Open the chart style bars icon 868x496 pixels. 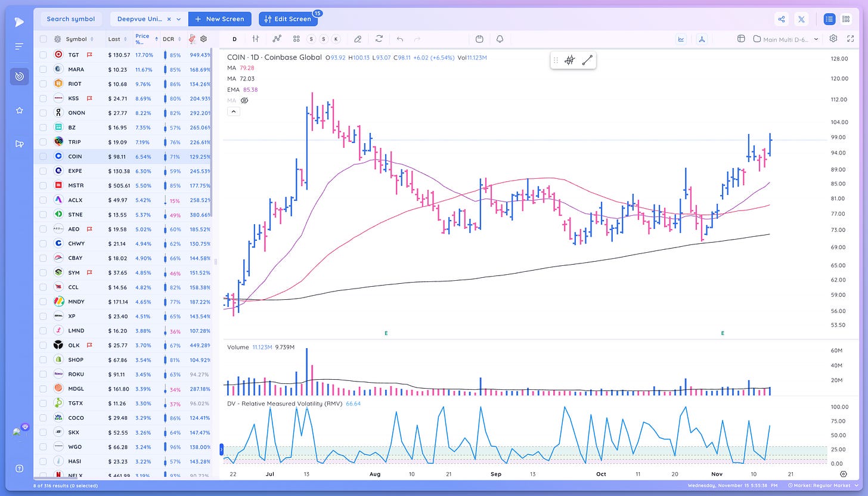tap(255, 39)
